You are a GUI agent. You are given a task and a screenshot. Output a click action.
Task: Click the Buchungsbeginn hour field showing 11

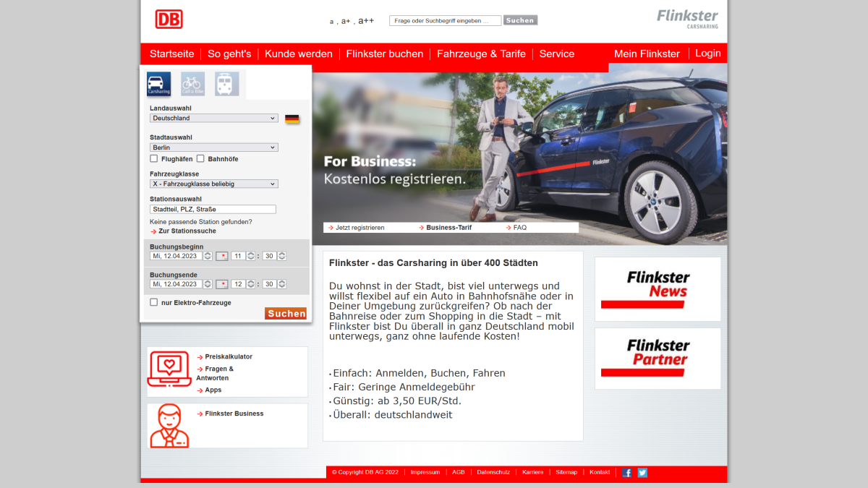tap(239, 256)
